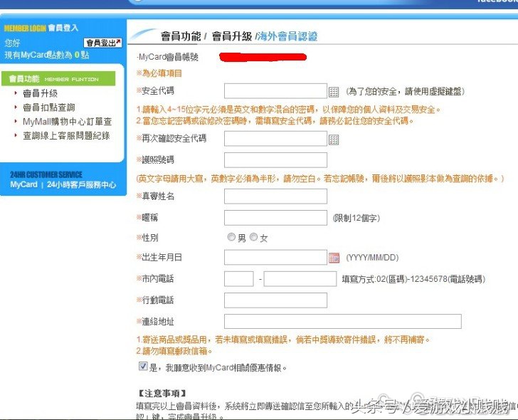Focus the 安全代碼 input field
The width and height of the screenshot is (518, 420).
(x=275, y=91)
